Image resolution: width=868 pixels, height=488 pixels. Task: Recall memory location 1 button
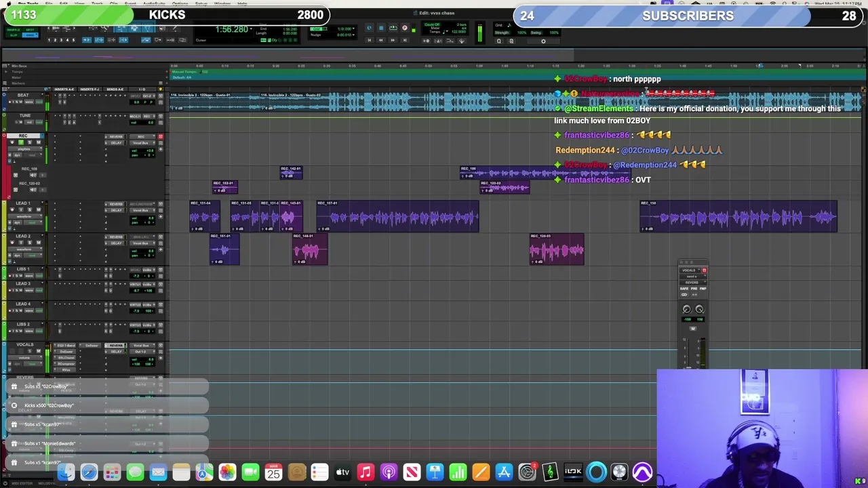click(x=49, y=40)
